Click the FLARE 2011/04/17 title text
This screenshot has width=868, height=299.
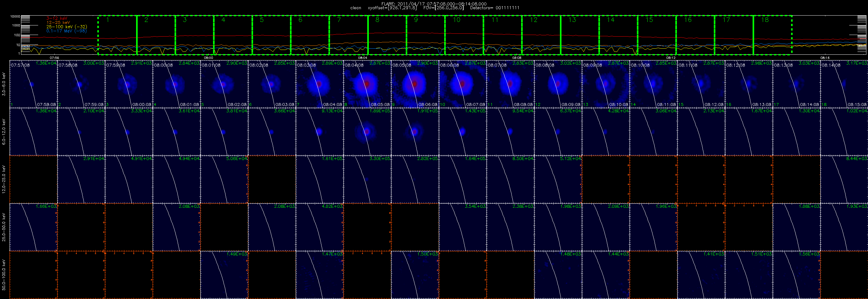pyautogui.click(x=434, y=4)
